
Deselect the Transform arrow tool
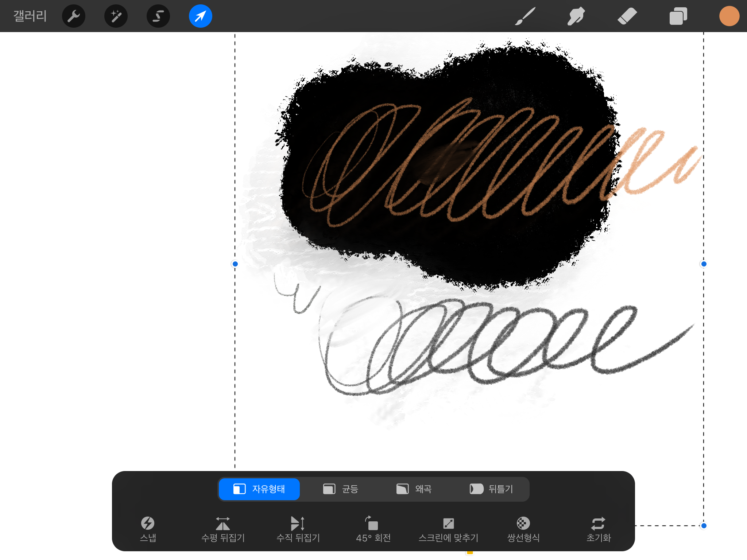tap(201, 16)
